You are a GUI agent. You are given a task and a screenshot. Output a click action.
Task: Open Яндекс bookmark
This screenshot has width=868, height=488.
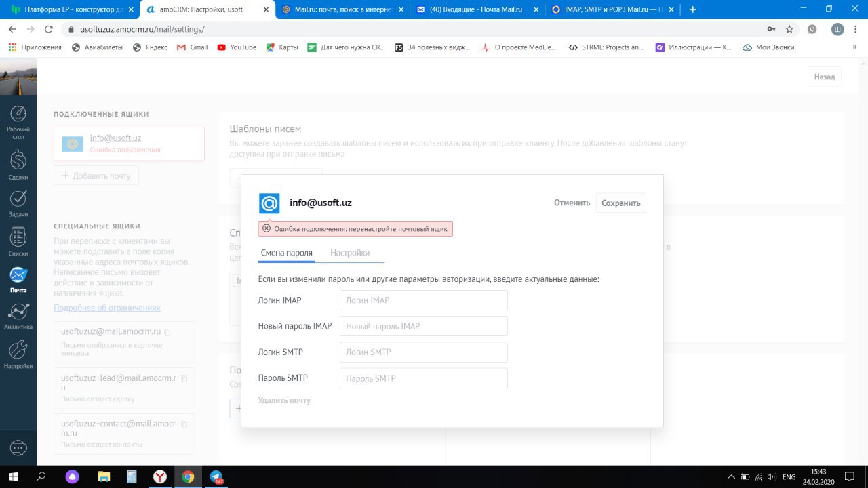pyautogui.click(x=150, y=47)
